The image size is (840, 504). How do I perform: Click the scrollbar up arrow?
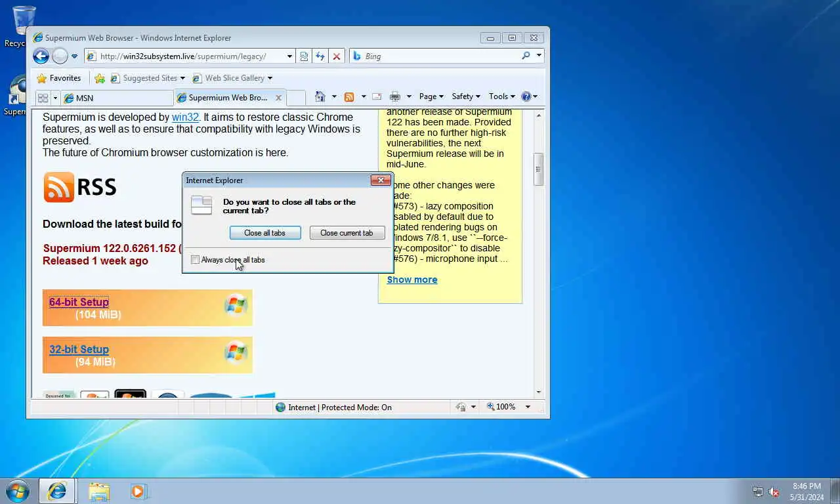(x=539, y=115)
